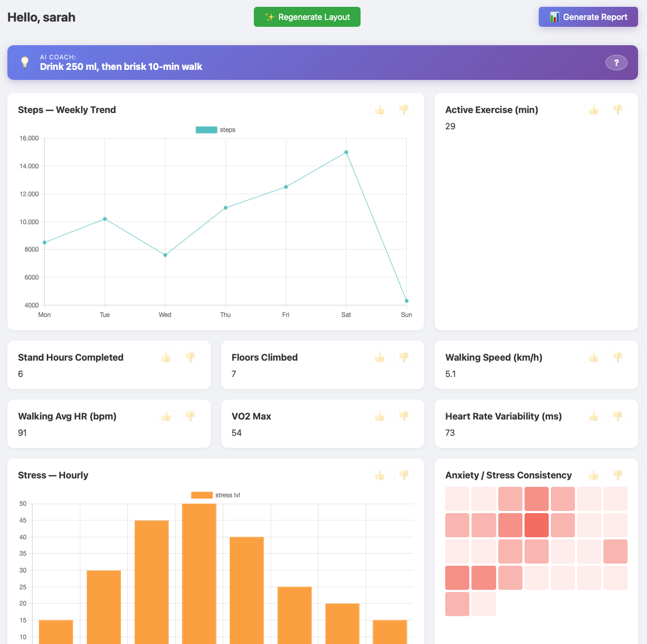Thumbs down Heart Rate Variability card

[x=618, y=416]
